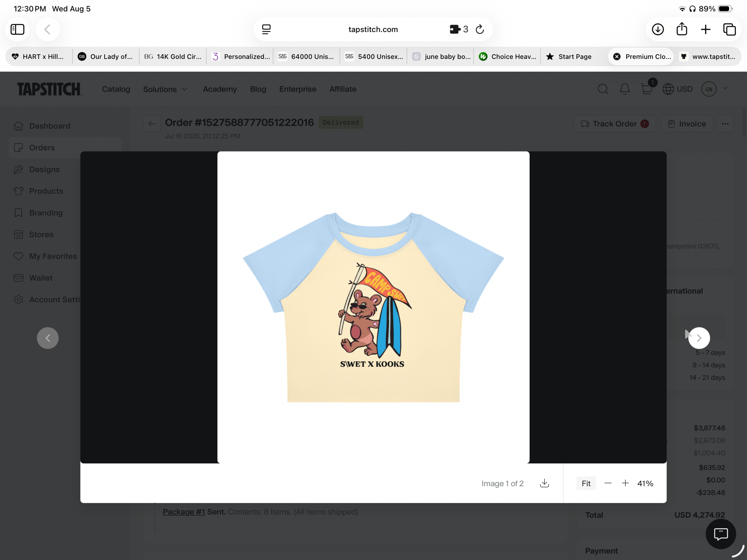The height and width of the screenshot is (560, 747).
Task: Tap the Safari share icon
Action: pos(682,29)
